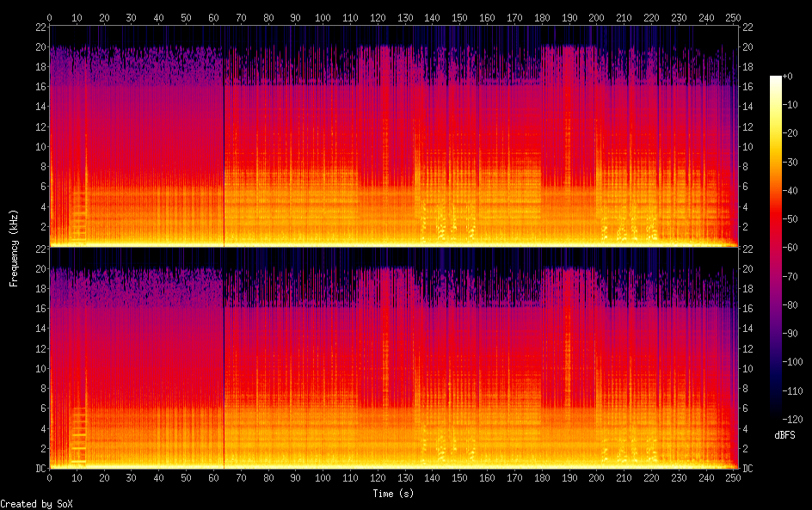This screenshot has height=510, width=812.
Task: Select the 250 second mark on bottom time axis
Action: 732,478
